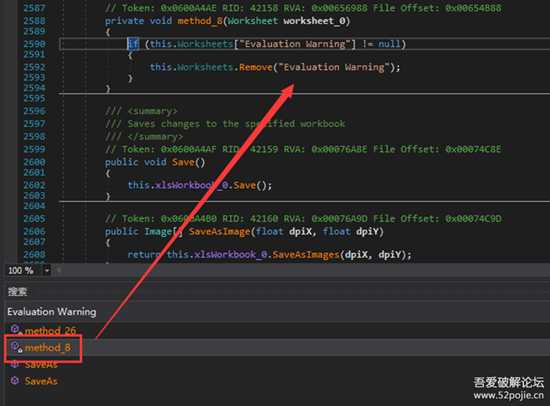Open the zoom level dropdown arrow next to 100 %
This screenshot has height=406, width=550.
(x=47, y=271)
